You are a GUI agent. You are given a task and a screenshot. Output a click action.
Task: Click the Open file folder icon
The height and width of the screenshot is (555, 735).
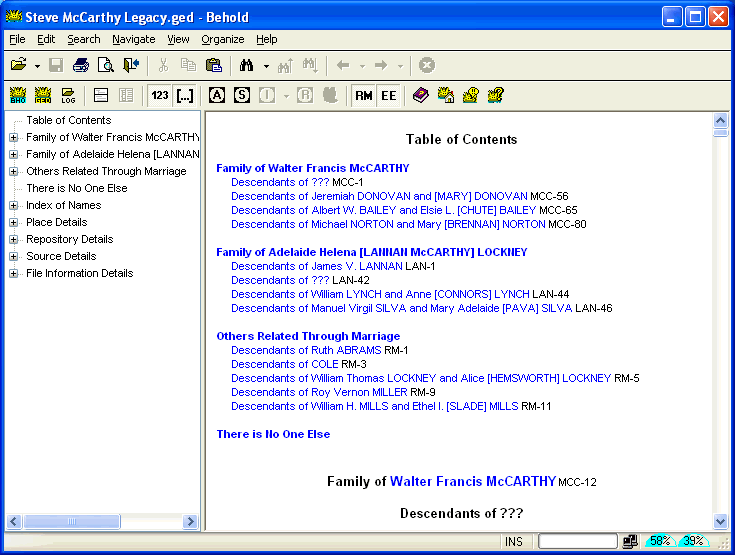(x=19, y=65)
